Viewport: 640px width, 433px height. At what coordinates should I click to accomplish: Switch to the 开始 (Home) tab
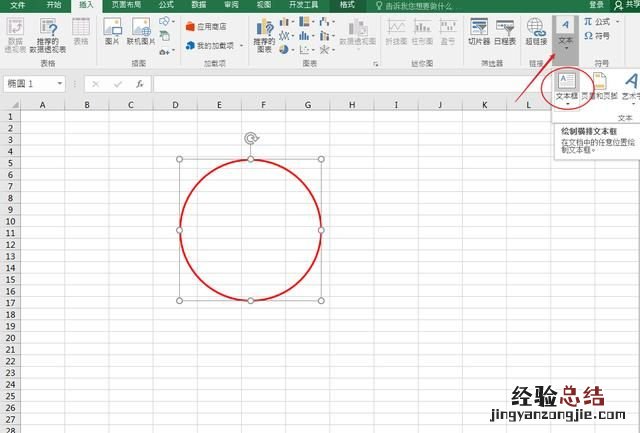click(54, 5)
